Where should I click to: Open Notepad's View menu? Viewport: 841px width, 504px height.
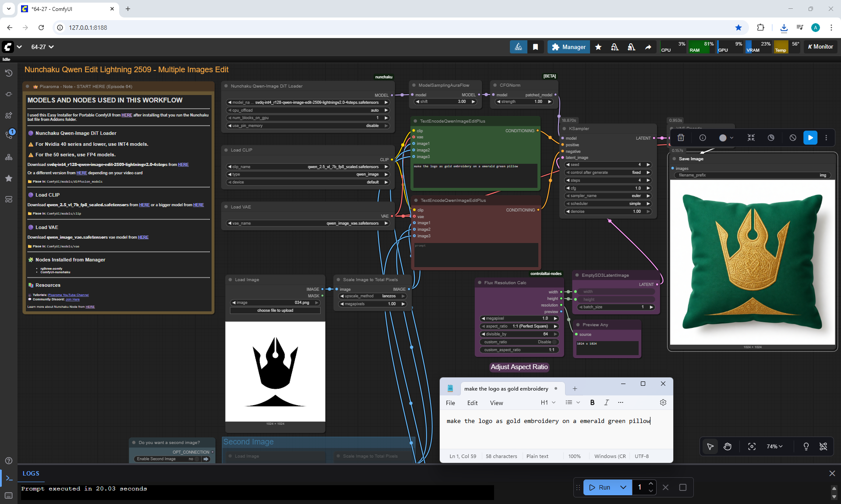(496, 403)
